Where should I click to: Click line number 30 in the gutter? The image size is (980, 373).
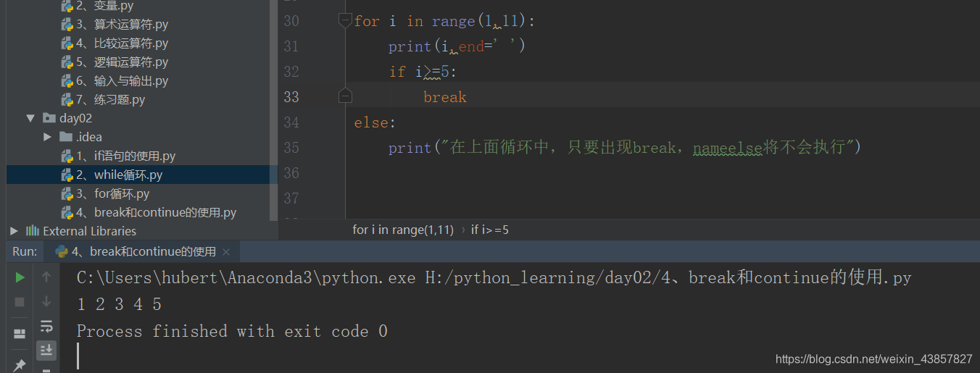[291, 21]
